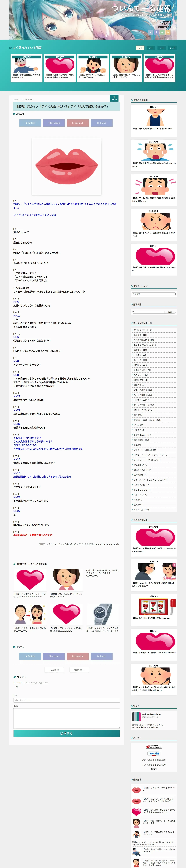Open the Twitter icon in the header
Viewport: 186px width, 868px height.
pos(151,33)
